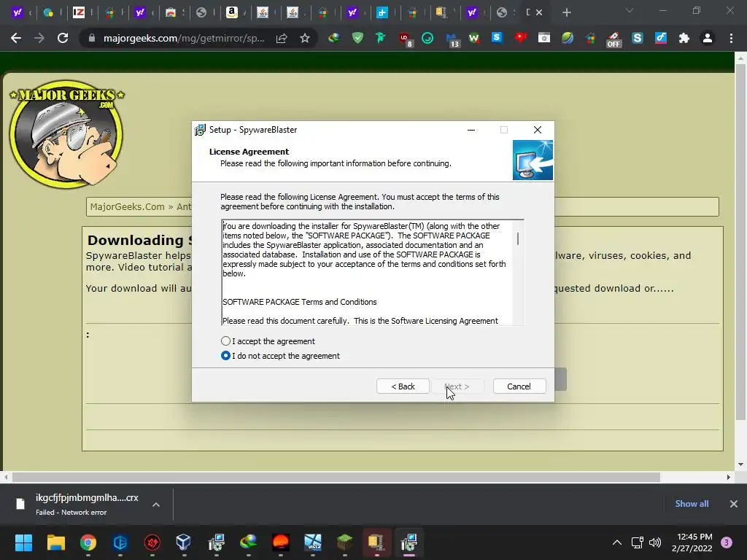Click inside the license agreement text box

tap(367, 273)
